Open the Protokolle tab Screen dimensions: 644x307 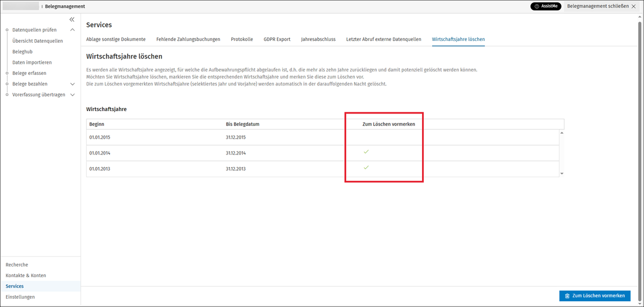pyautogui.click(x=242, y=39)
